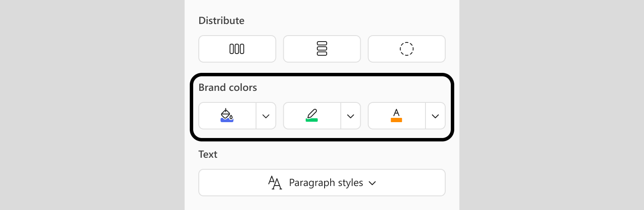Click the green outline color bar
Screen dimensions: 644x210
click(x=312, y=120)
